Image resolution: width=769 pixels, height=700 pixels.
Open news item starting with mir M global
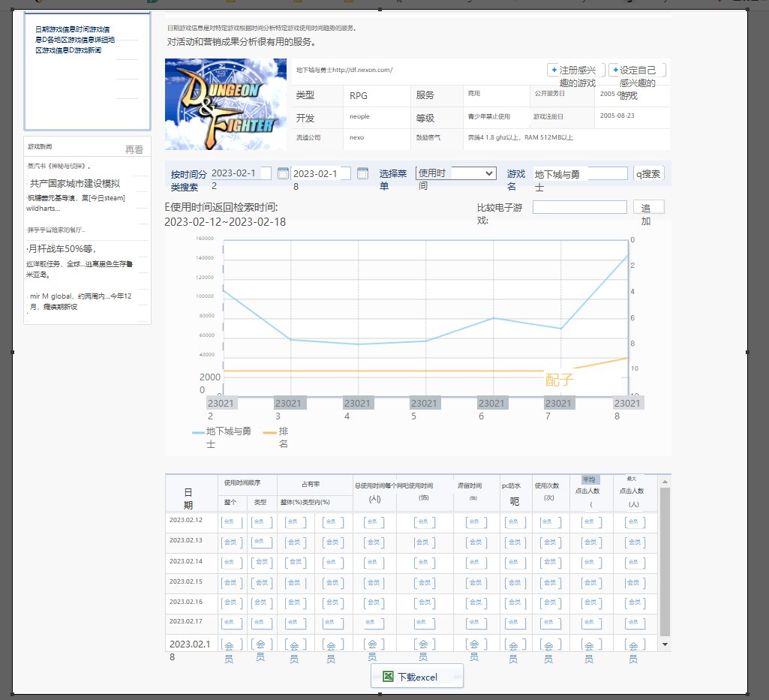tap(80, 301)
